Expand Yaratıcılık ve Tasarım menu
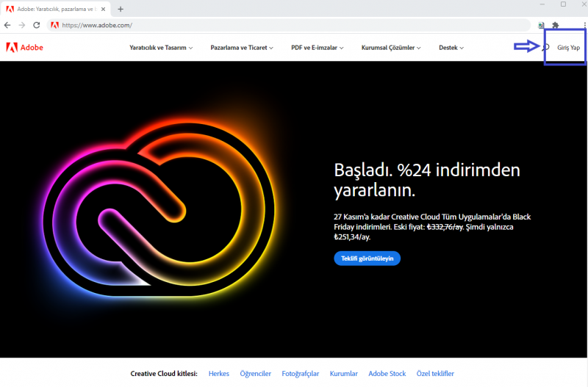 point(161,48)
